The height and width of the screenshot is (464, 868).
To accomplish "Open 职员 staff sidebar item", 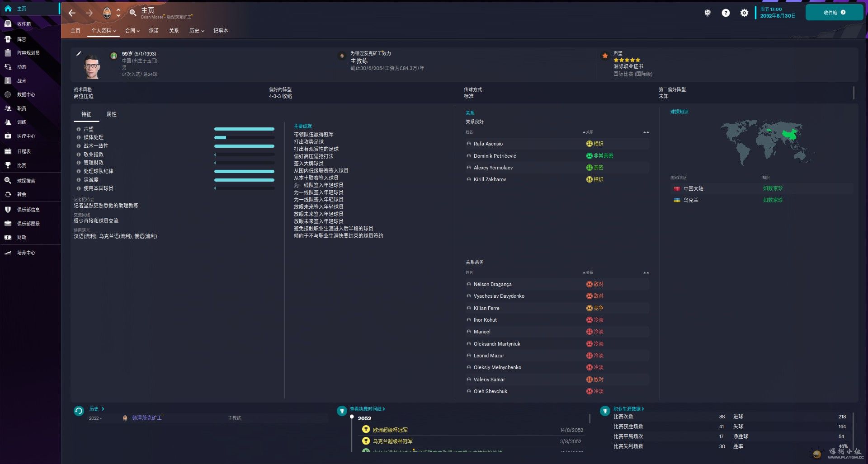I will click(x=30, y=108).
